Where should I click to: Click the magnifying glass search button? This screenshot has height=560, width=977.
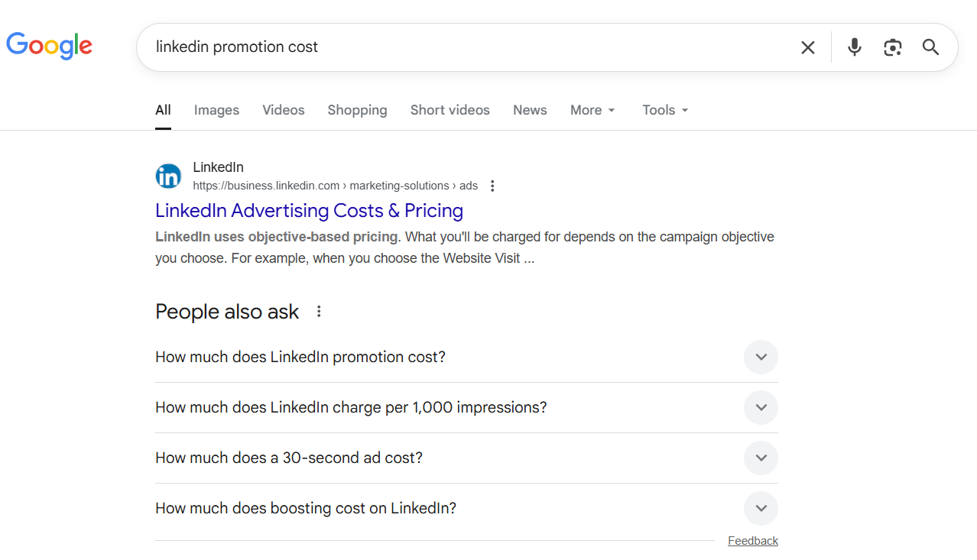click(x=930, y=47)
